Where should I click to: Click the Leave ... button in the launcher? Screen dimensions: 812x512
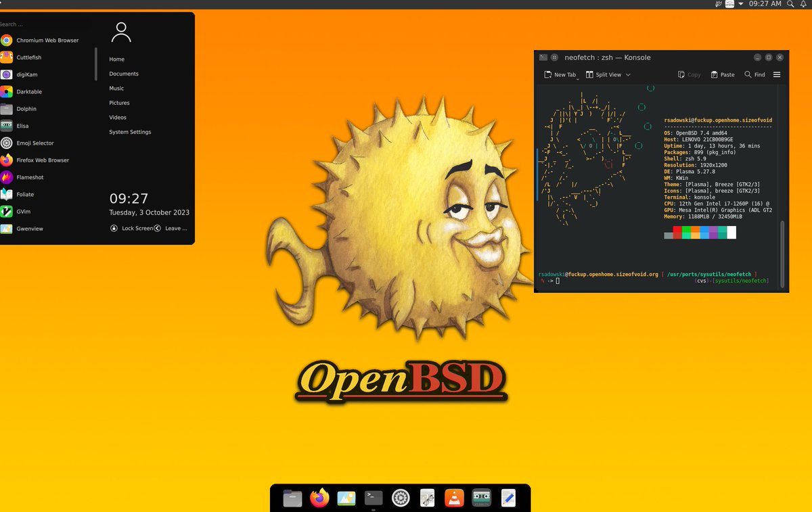click(171, 229)
